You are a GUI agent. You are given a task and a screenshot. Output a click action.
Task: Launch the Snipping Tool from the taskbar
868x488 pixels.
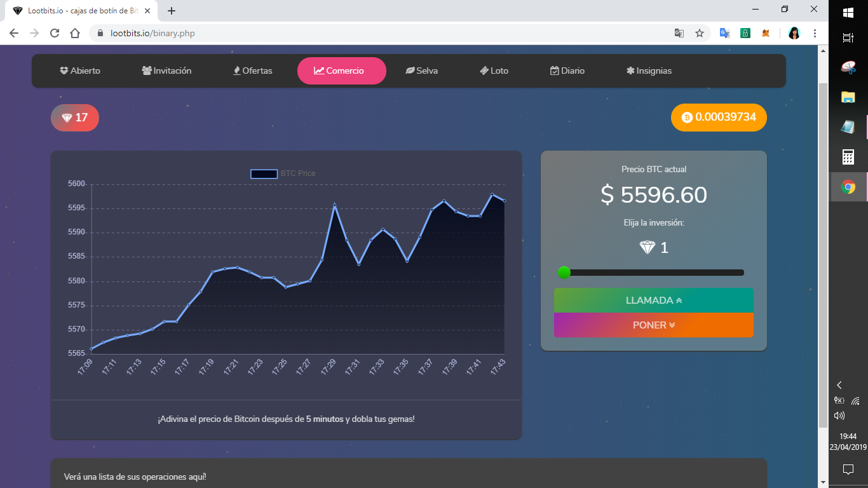coord(848,67)
